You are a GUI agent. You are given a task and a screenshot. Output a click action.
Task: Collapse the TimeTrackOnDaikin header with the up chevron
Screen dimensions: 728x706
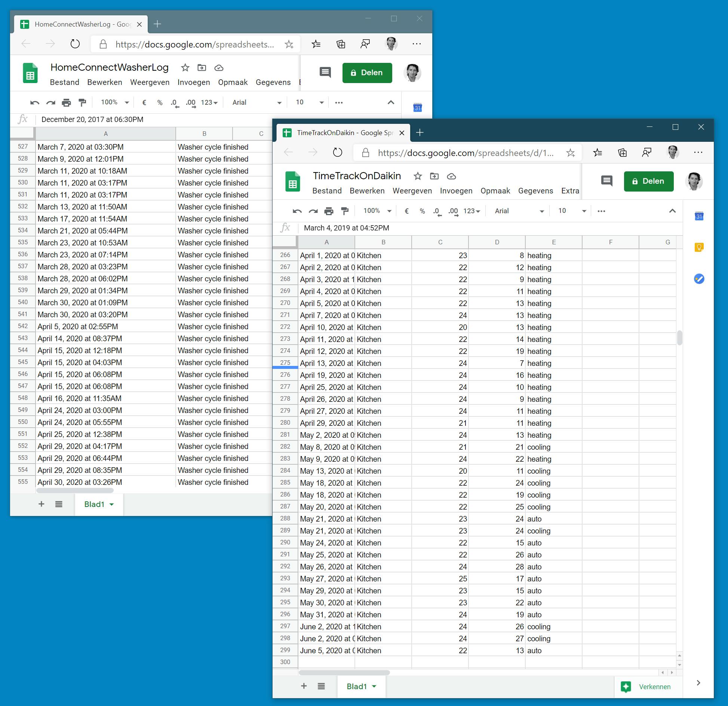(x=672, y=211)
